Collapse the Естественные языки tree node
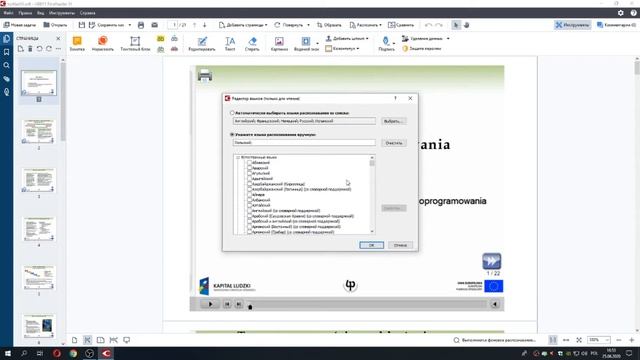Image resolution: width=640 pixels, height=360 pixels. pos(238,157)
